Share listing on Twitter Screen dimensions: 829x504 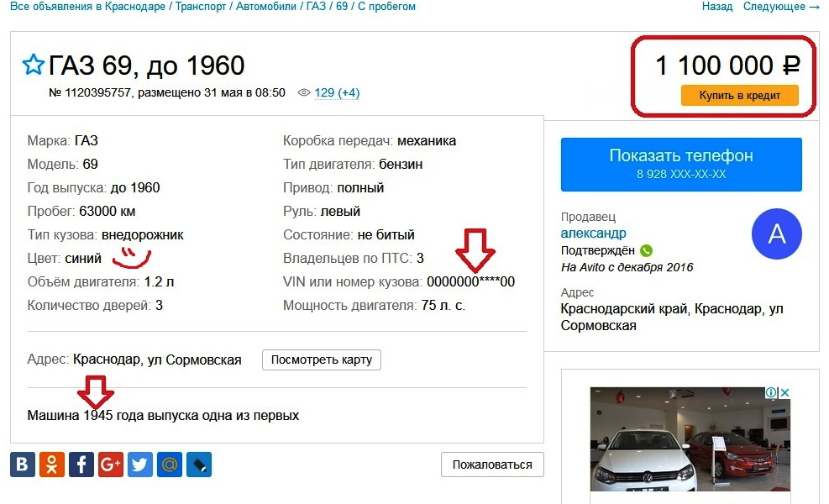click(x=140, y=465)
